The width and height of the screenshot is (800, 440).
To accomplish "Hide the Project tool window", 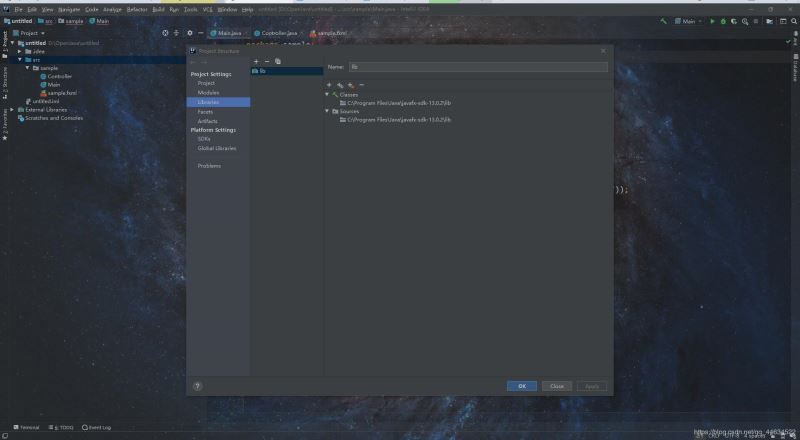I will coord(201,33).
